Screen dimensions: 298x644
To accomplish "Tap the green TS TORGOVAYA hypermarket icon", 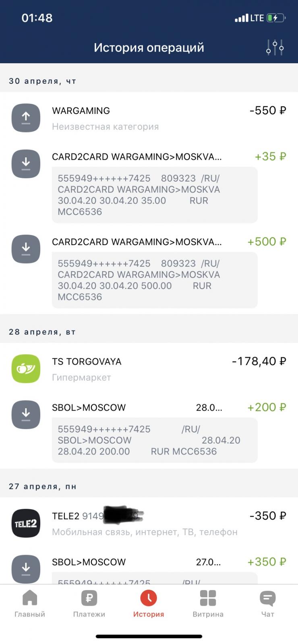I will [x=26, y=369].
